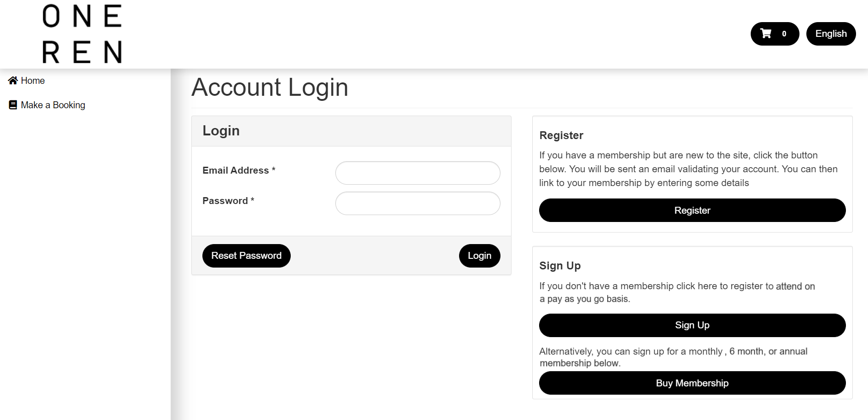The width and height of the screenshot is (868, 420).
Task: Focus the Email Address field
Action: click(418, 173)
